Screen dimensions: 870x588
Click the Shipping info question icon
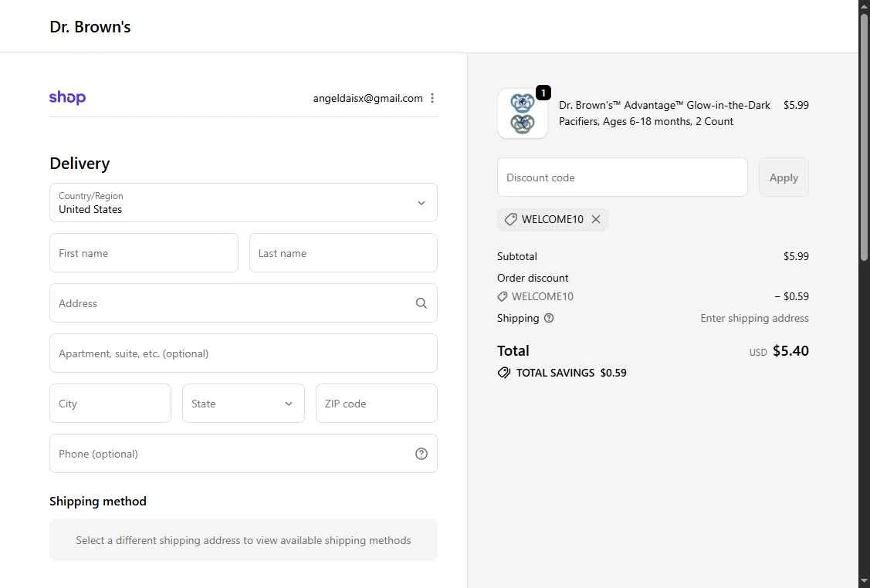[549, 318]
